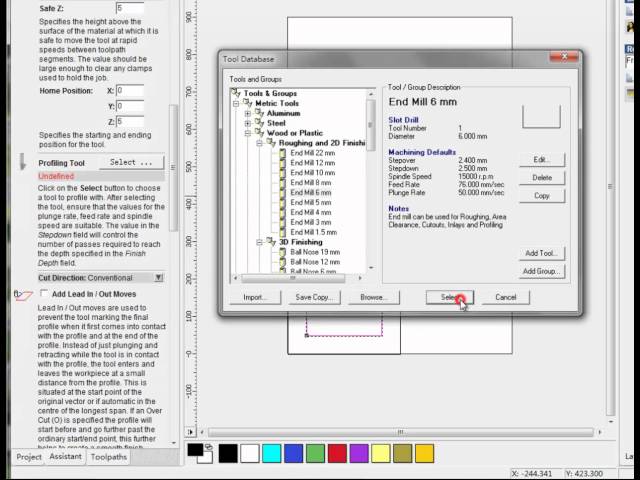
Task: Click the Lead In/Out moves illustration icon
Action: pyautogui.click(x=23, y=295)
